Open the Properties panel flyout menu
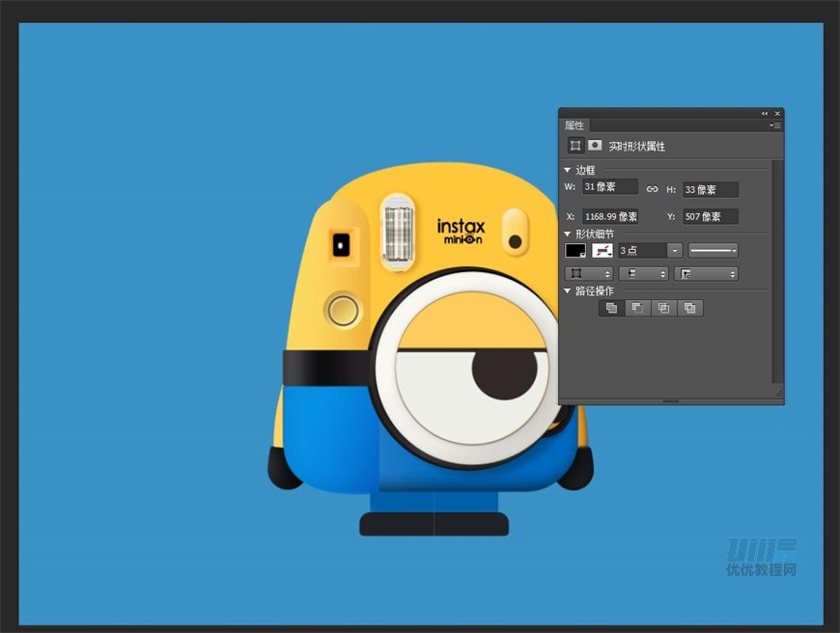 pos(774,125)
